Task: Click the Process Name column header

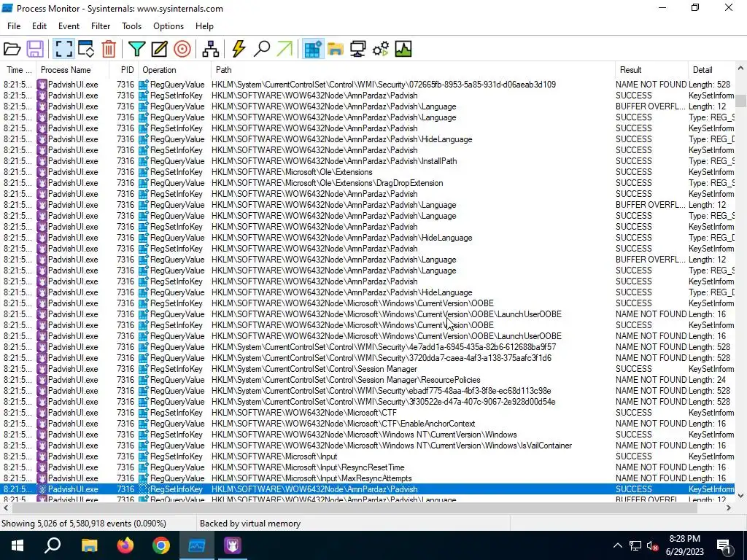Action: click(x=72, y=70)
